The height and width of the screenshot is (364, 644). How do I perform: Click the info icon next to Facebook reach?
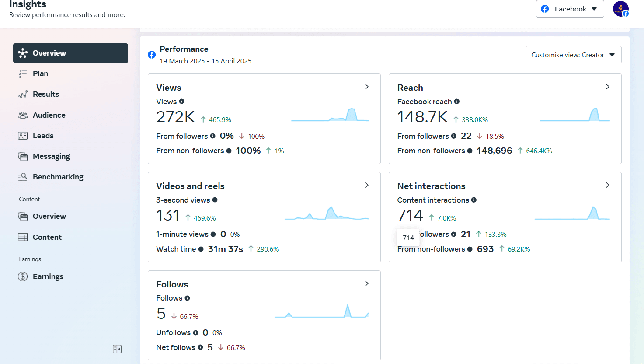tap(457, 101)
